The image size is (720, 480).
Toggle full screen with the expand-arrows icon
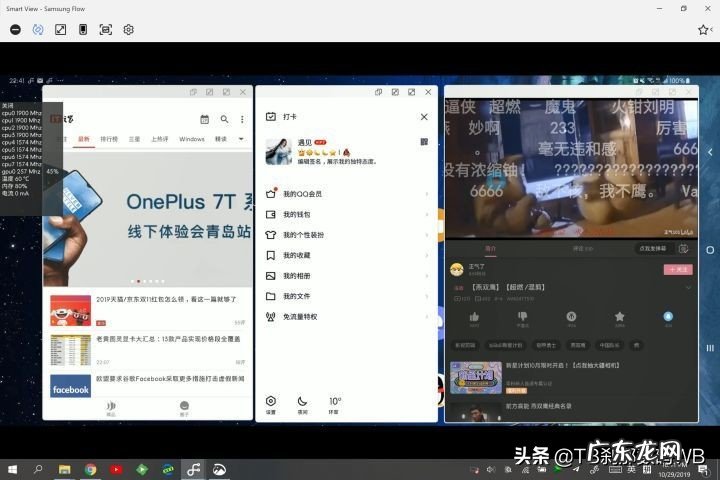coord(60,30)
